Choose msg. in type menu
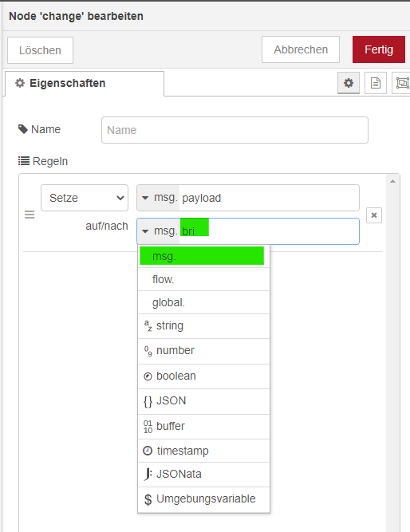Image resolution: width=410 pixels, height=532 pixels. (203, 256)
